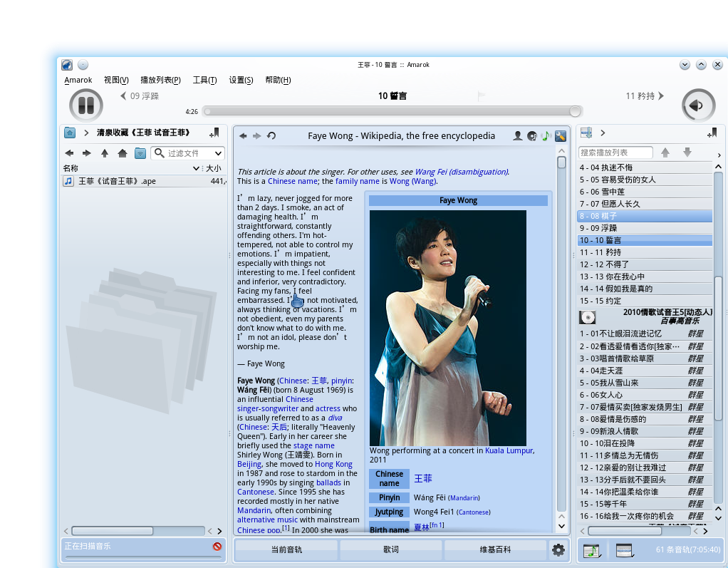This screenshot has height=568, width=728.
Task: Jump to previous playlist search result
Action: [665, 153]
